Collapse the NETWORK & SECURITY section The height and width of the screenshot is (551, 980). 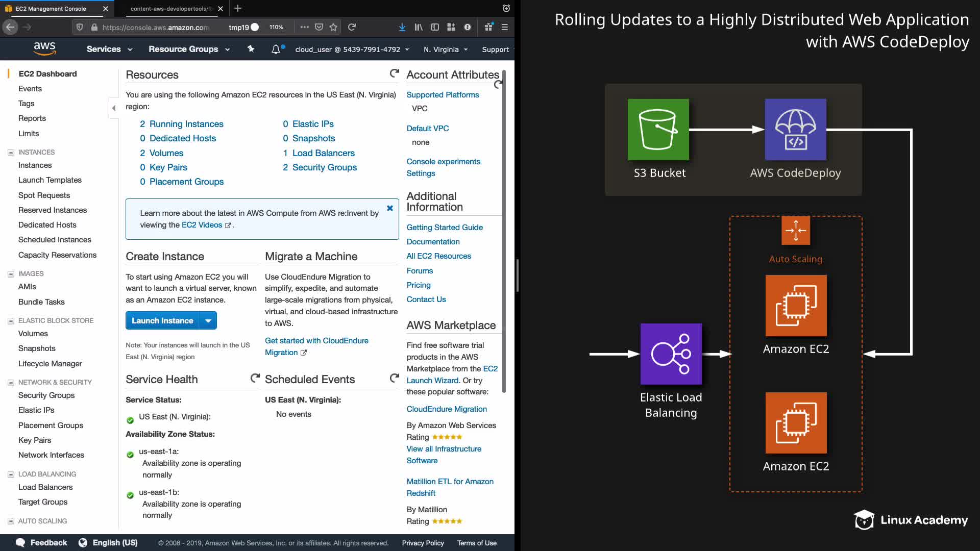[x=11, y=383]
